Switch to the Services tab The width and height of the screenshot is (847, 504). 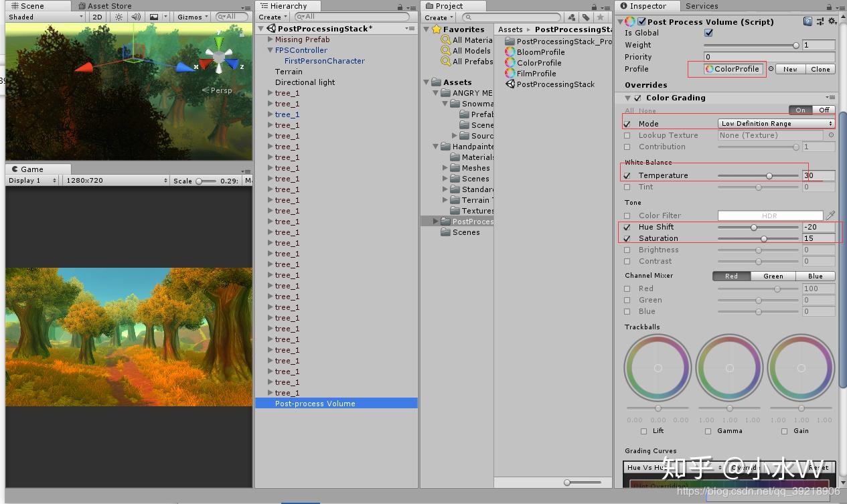(x=702, y=6)
